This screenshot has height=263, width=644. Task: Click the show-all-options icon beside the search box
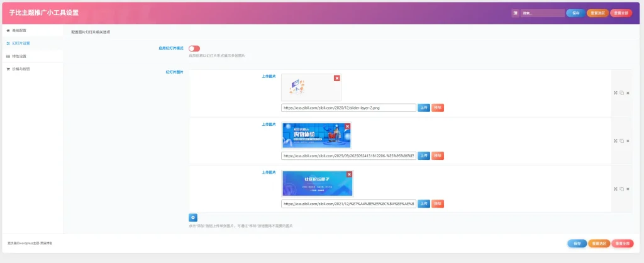[516, 13]
